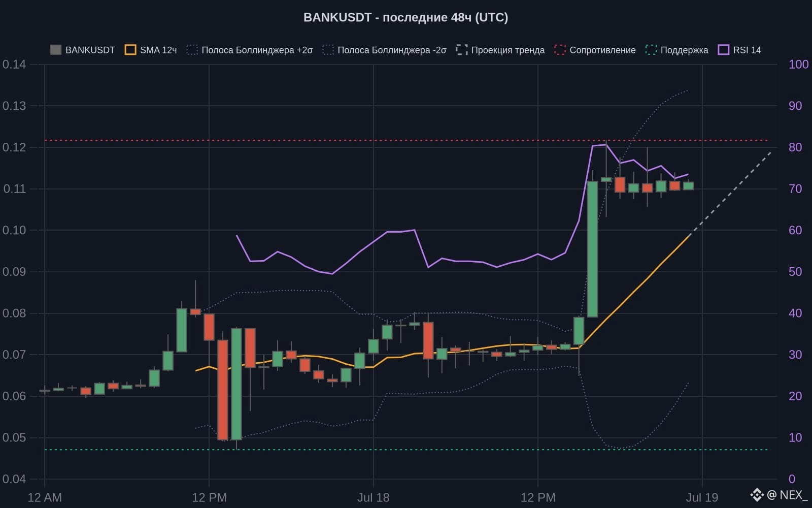This screenshot has height=508, width=812.
Task: Toggle the Поддержка legend label
Action: [684, 50]
